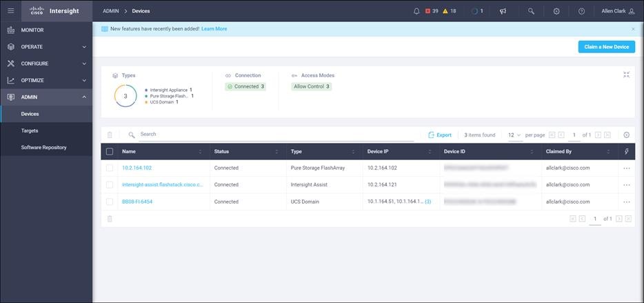The height and width of the screenshot is (303, 644).
Task: Show the (3) additional IPs link
Action: (x=427, y=202)
